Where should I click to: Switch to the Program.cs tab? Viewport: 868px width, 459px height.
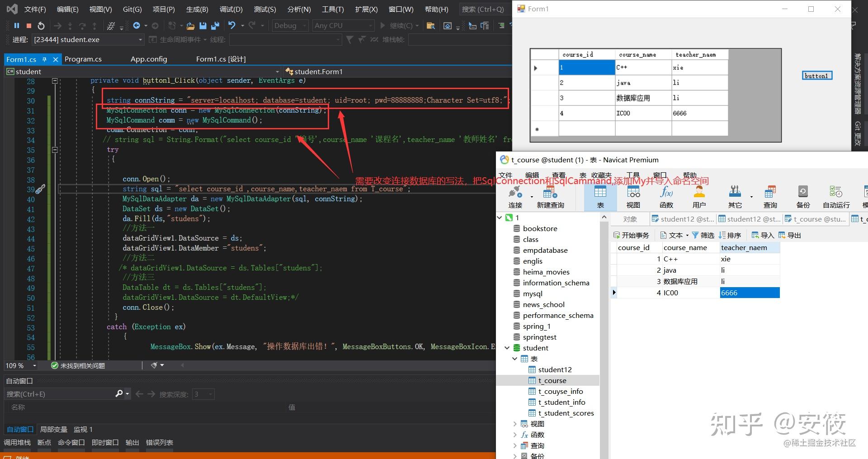[x=83, y=59]
